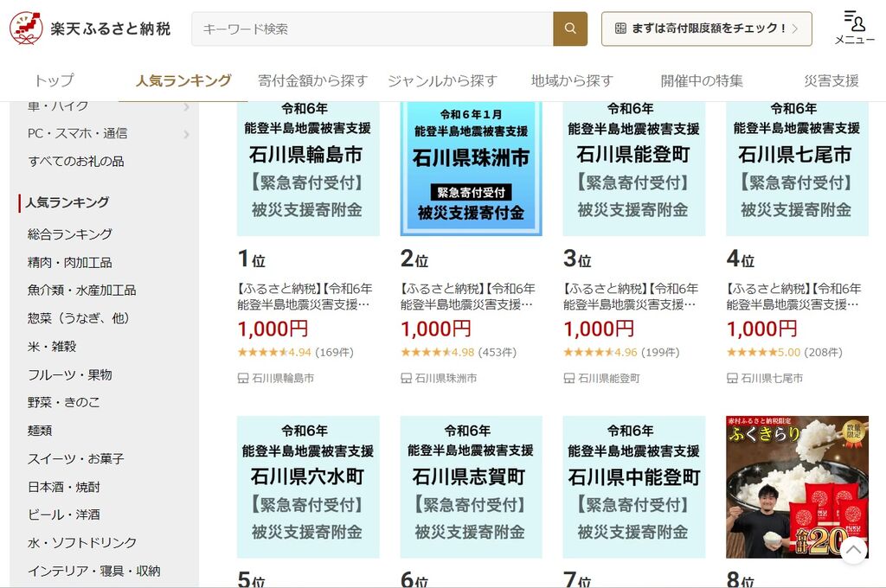Click the キーワード検索 search field

(x=372, y=29)
